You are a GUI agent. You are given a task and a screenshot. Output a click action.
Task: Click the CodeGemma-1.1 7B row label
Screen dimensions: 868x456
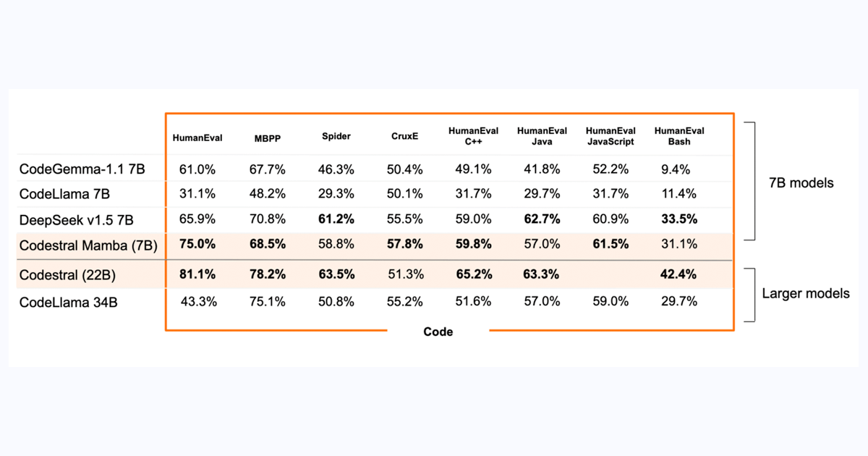(x=82, y=169)
